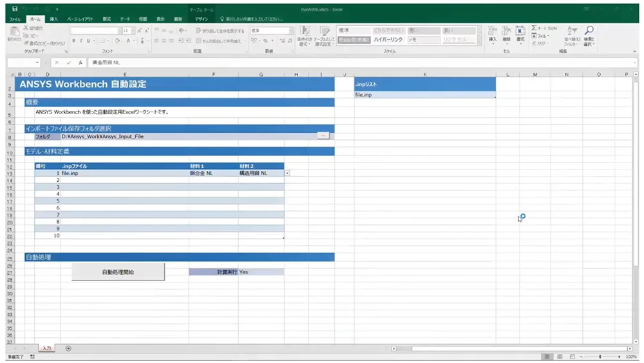Click the Tell Me search box

tap(252, 19)
